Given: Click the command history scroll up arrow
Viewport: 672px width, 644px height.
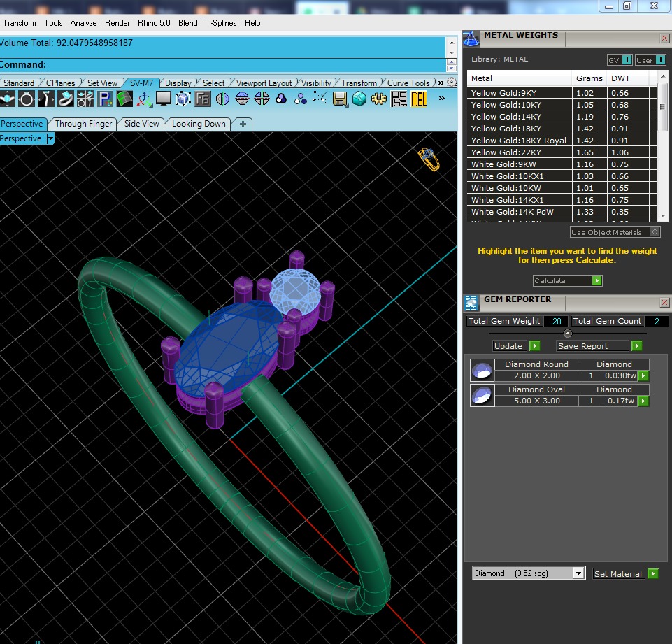Looking at the screenshot, I should point(452,43).
